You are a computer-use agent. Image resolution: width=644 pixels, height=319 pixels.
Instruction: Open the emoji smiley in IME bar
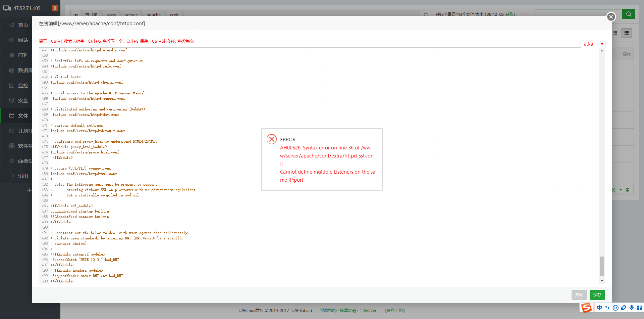[615, 308]
